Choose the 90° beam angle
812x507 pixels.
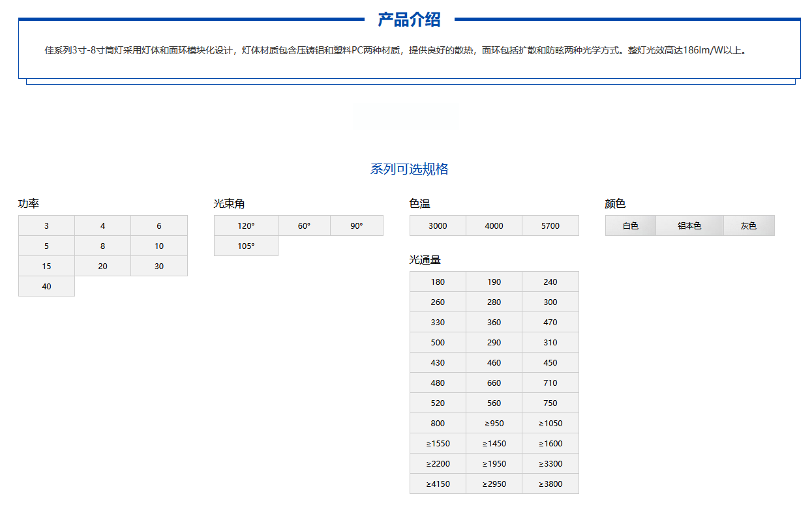tap(357, 225)
